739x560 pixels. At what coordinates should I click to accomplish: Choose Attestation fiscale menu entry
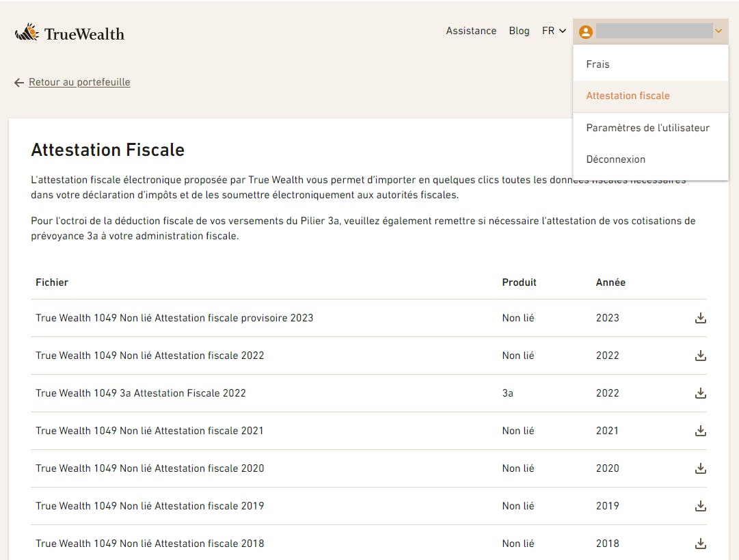[x=650, y=96]
